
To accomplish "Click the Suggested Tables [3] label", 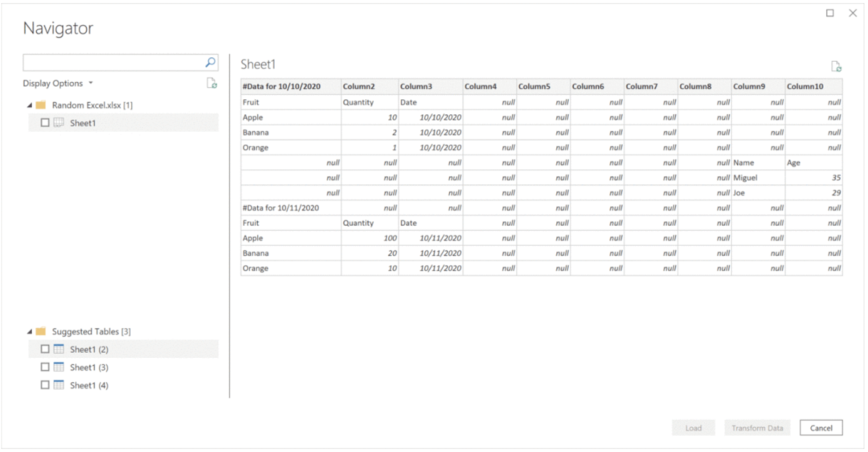I will 92,332.
